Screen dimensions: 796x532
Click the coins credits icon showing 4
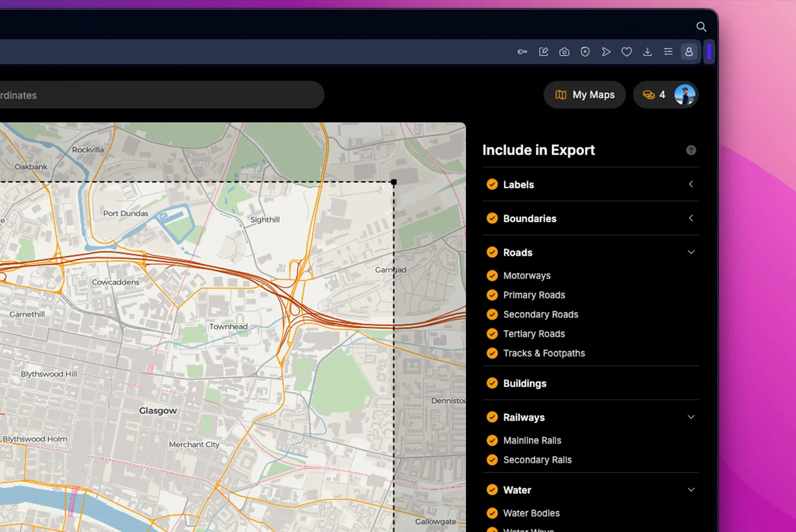pyautogui.click(x=649, y=94)
